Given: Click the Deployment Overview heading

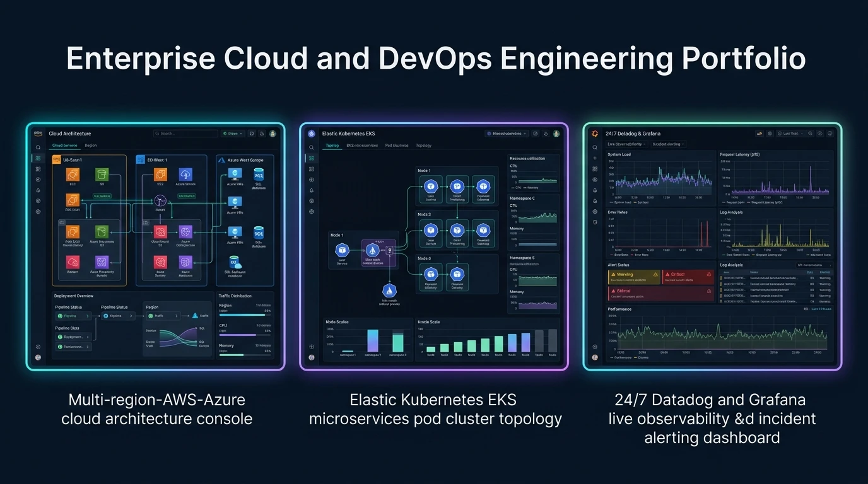Looking at the screenshot, I should (x=74, y=296).
